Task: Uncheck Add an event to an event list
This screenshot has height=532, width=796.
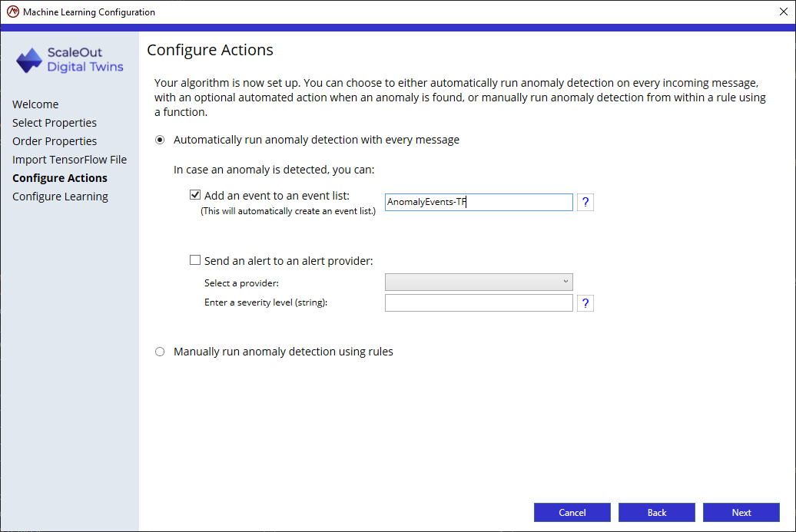Action: point(195,195)
